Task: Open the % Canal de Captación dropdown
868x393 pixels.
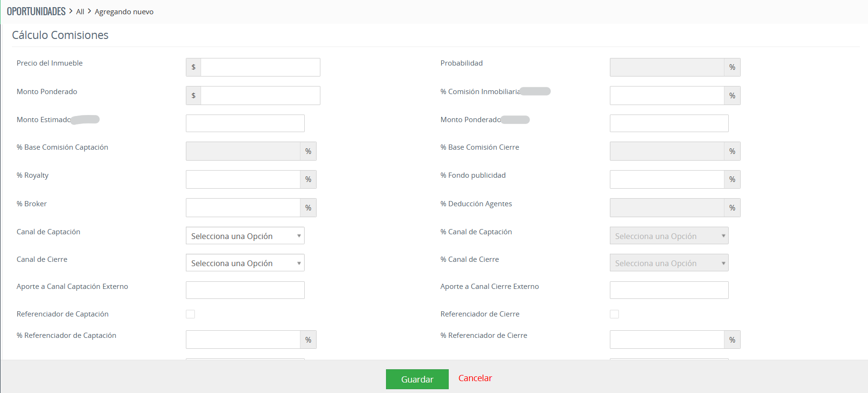Action: pos(669,236)
